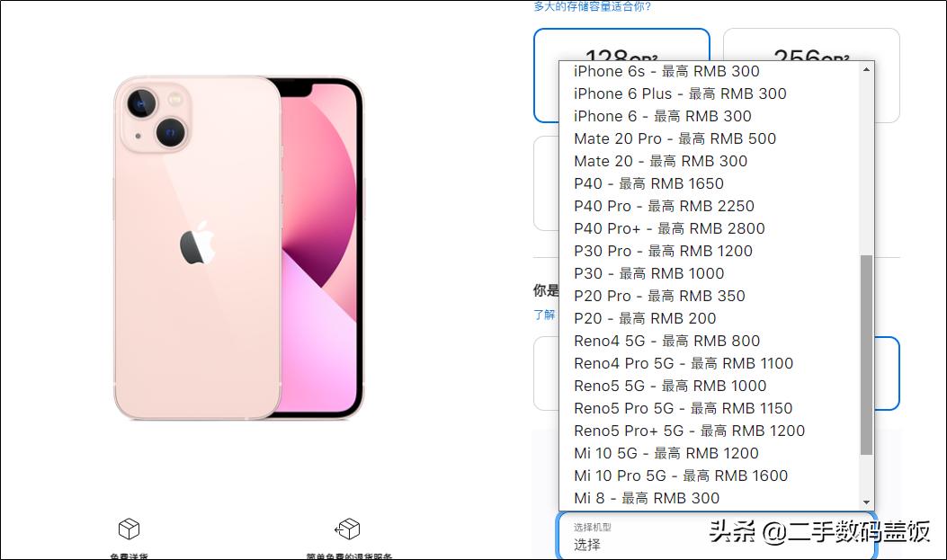Click the dropdown list scrollbar thumb

[867, 355]
